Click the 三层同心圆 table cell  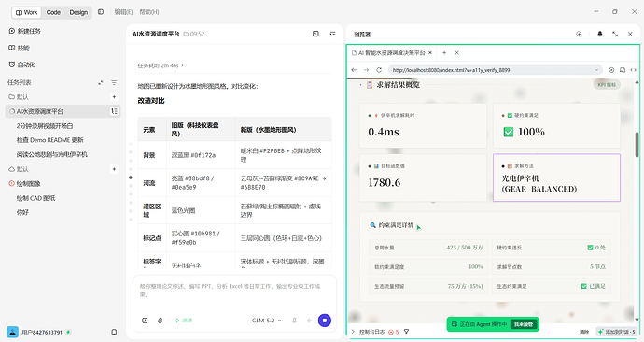[284, 238]
